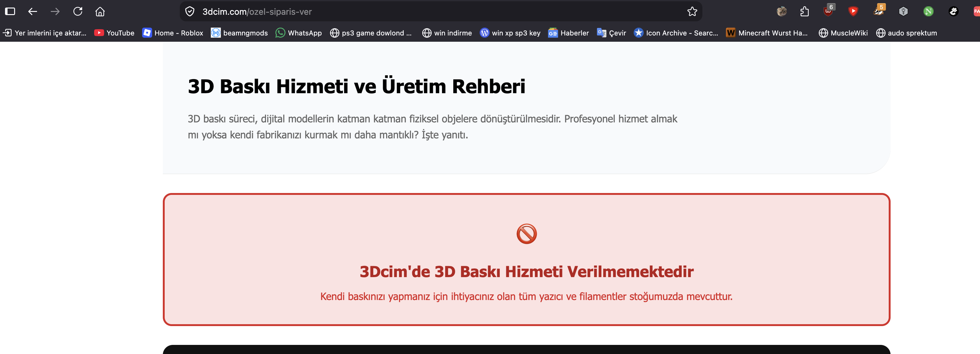
Task: Click the text 'Kendi baskınızı yapmanız için...'
Action: click(526, 296)
